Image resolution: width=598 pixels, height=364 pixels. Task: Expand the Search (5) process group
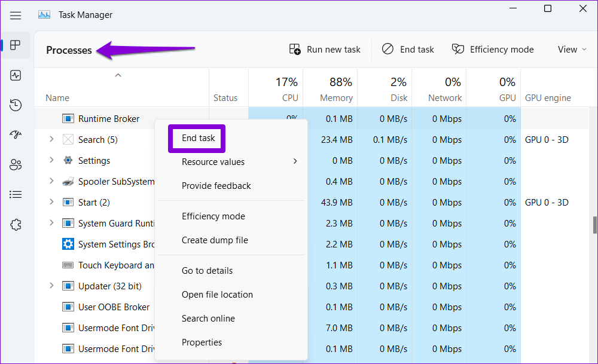51,139
